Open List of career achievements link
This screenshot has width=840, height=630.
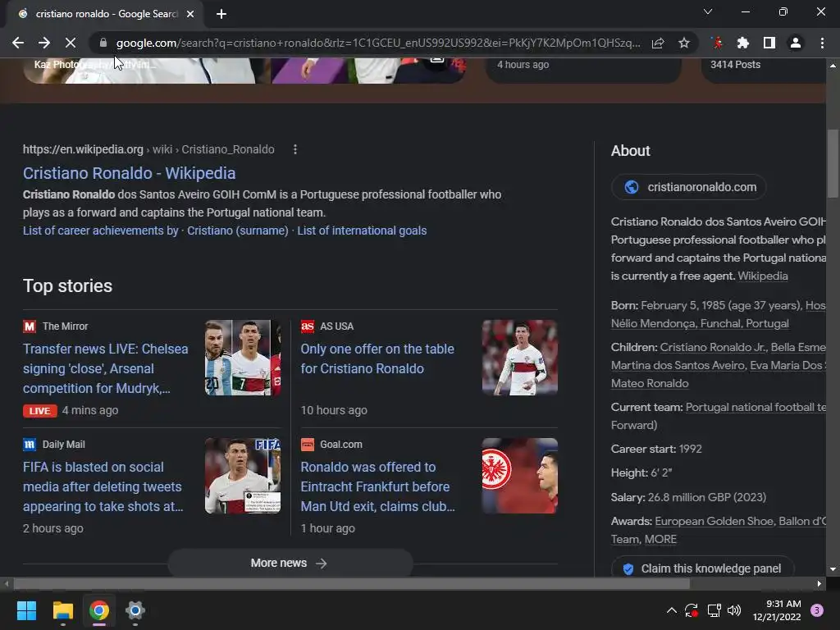[100, 231]
